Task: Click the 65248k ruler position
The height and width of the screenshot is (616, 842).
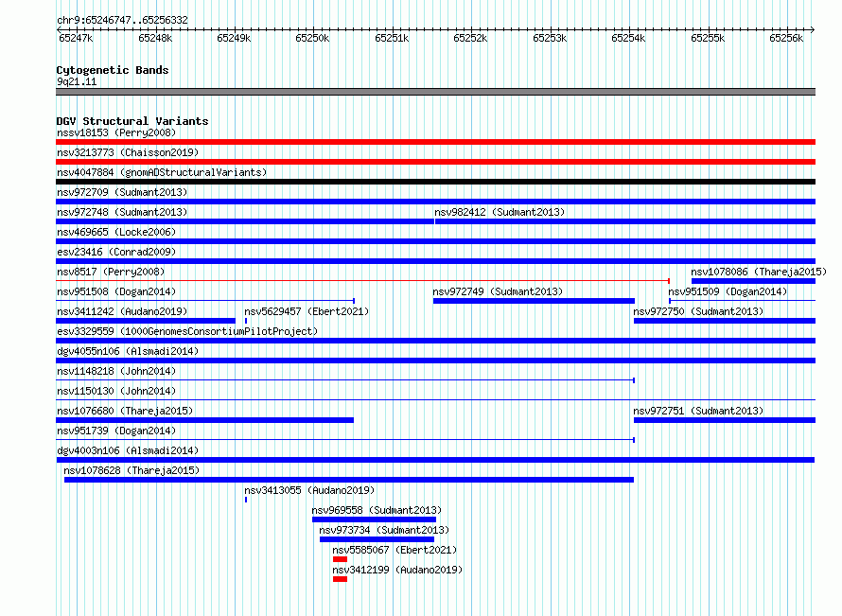Action: [x=155, y=38]
